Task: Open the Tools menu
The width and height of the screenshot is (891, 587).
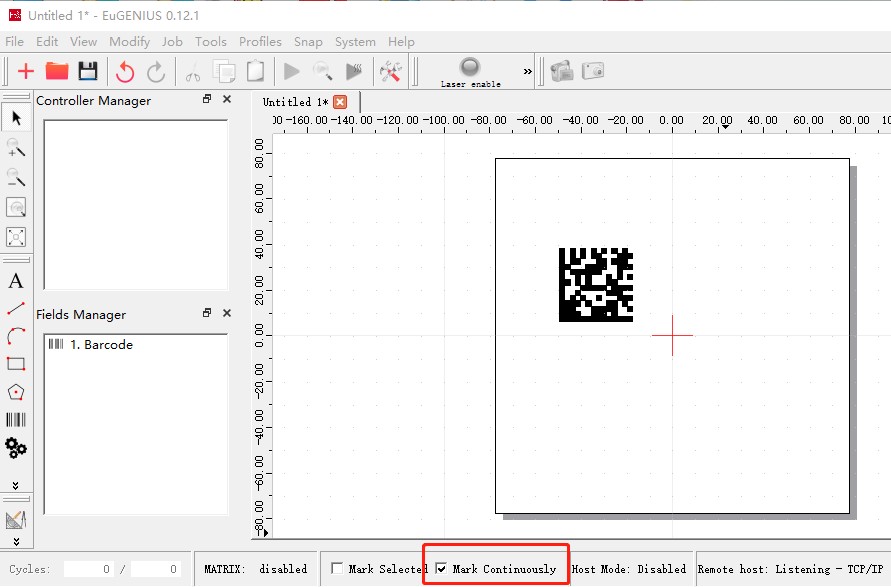Action: point(211,41)
